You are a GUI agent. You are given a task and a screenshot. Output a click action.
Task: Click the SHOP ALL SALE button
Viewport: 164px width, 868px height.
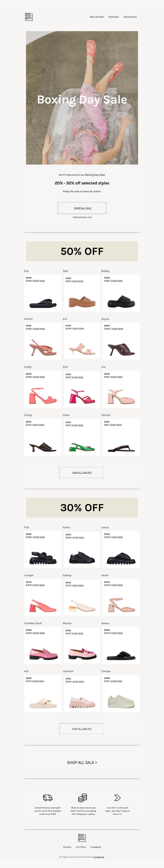(x=82, y=208)
